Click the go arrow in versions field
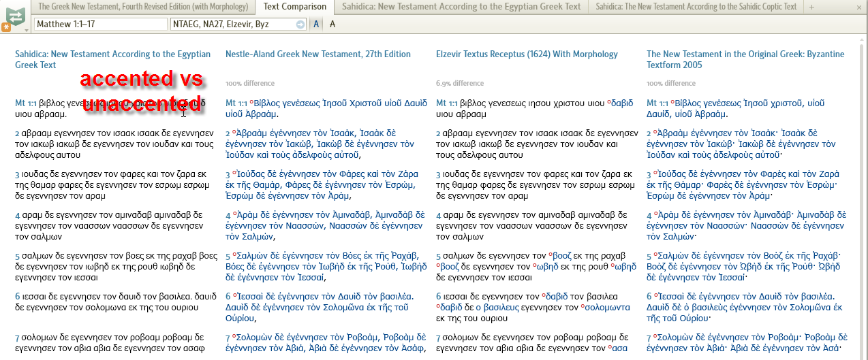This screenshot has width=868, height=360. click(300, 24)
